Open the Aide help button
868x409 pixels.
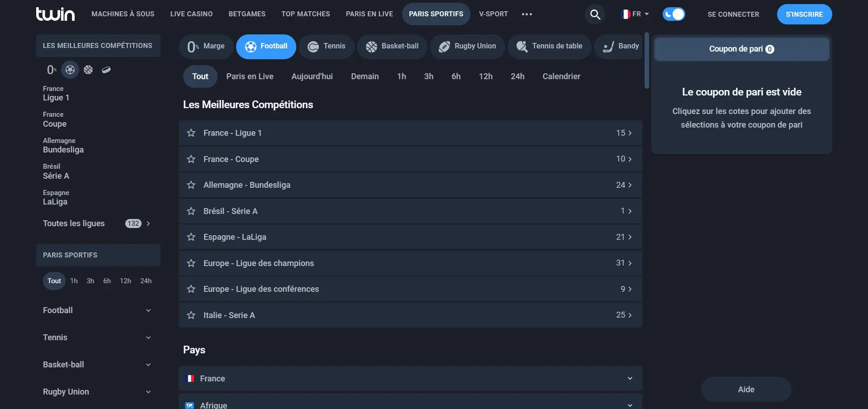point(746,390)
